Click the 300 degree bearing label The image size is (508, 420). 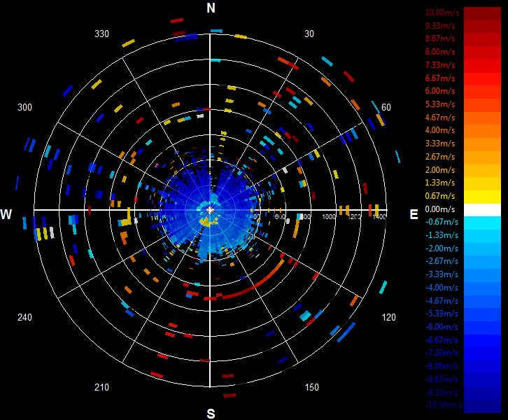(x=24, y=107)
